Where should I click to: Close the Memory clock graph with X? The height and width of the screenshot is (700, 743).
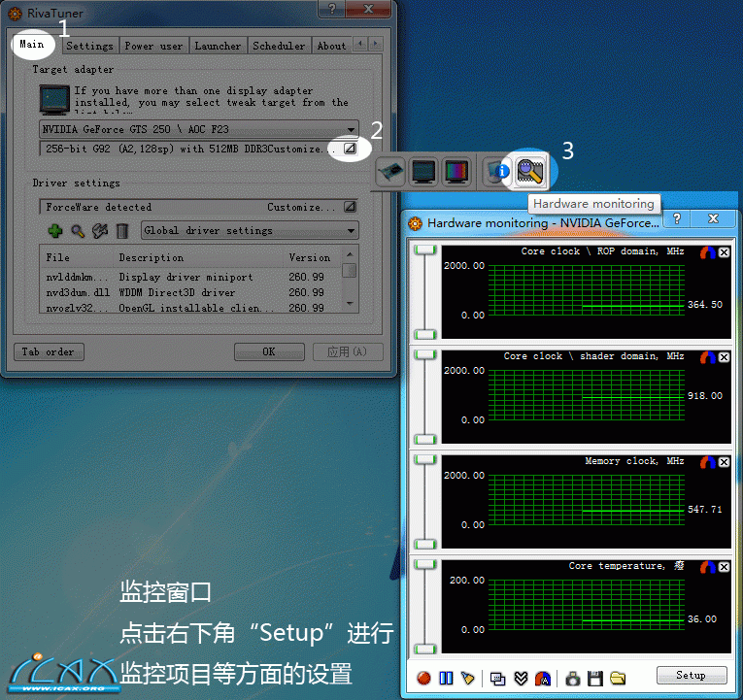pos(724,462)
